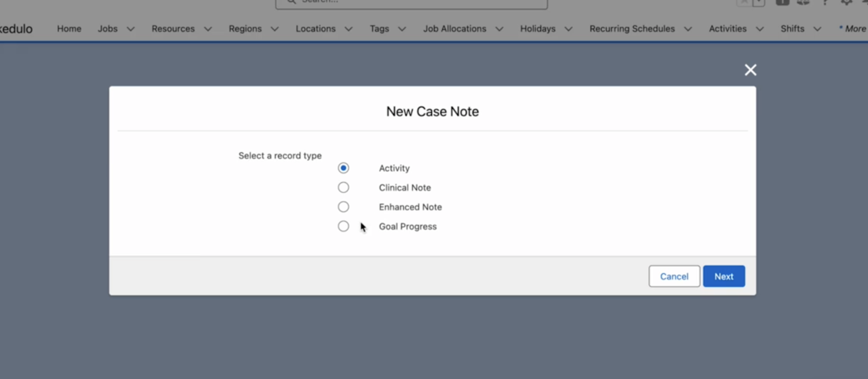Switch to the Regions tab
868x379 pixels.
pyautogui.click(x=245, y=29)
